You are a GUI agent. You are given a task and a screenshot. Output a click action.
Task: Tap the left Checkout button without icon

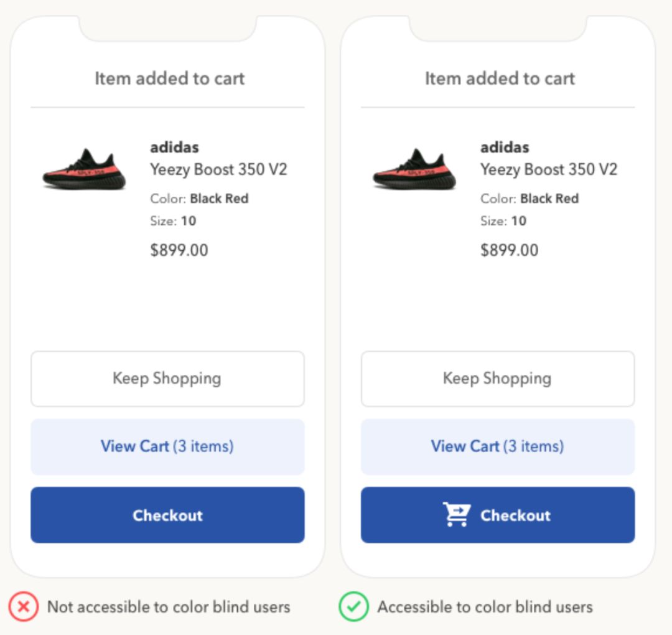pyautogui.click(x=167, y=515)
